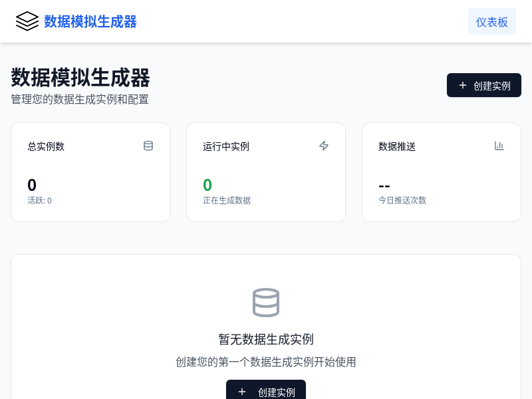The width and height of the screenshot is (532, 399).
Task: Click the large 数据模拟生成器 page heading
Action: (80, 77)
